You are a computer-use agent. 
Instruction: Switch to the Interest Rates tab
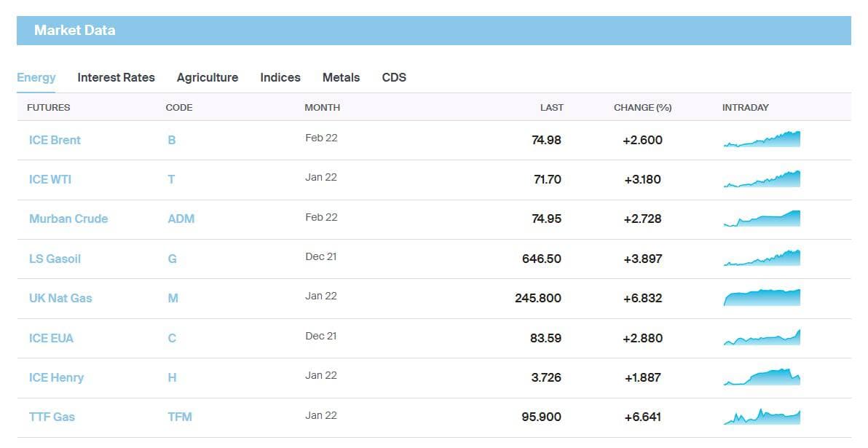[x=116, y=77]
